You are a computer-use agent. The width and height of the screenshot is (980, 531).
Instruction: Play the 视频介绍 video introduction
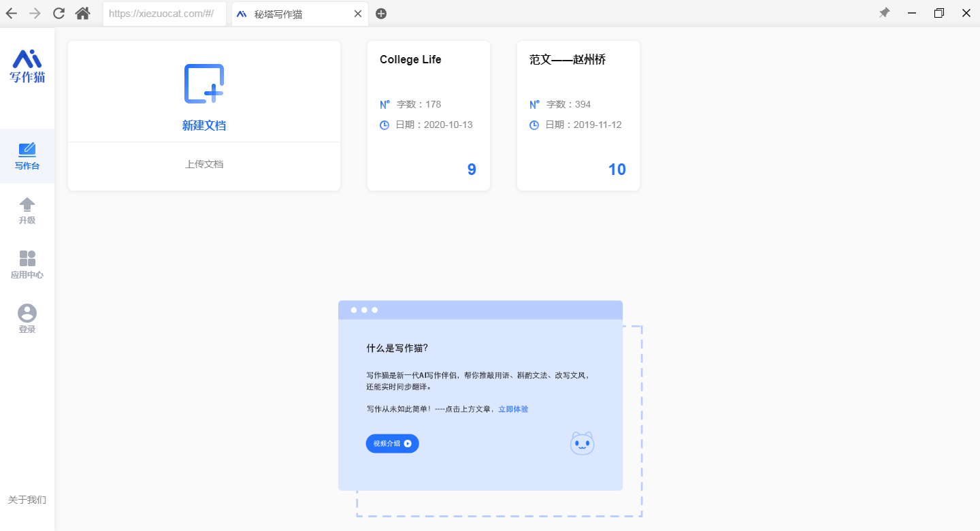click(392, 443)
